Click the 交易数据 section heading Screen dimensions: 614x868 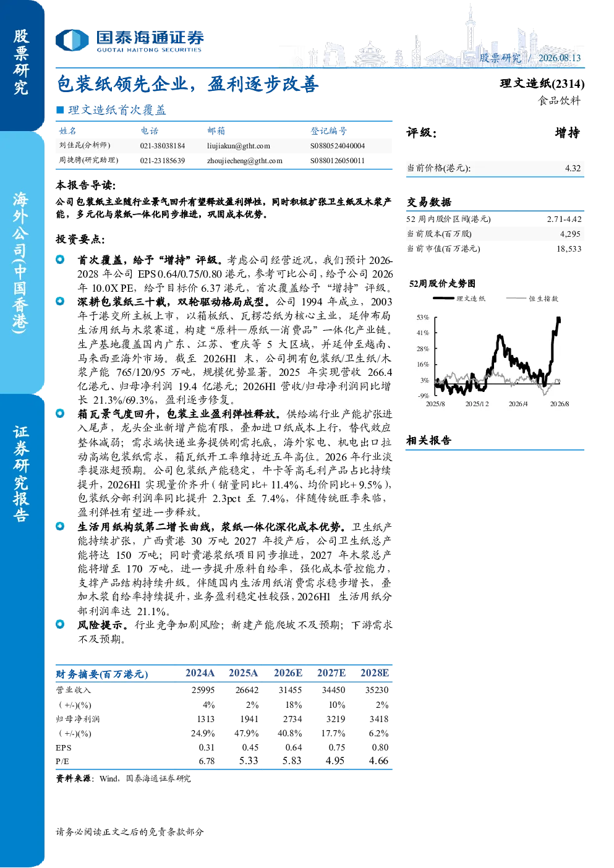click(429, 202)
